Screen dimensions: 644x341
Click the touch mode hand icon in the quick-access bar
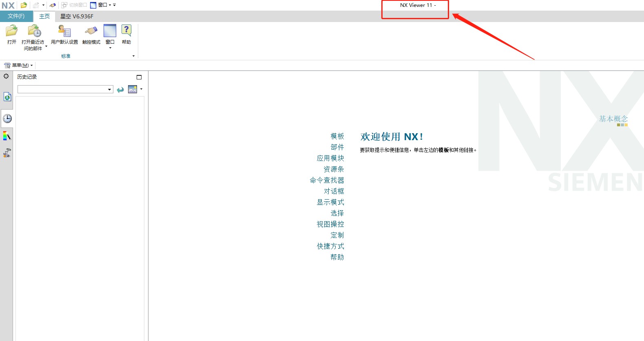click(53, 5)
